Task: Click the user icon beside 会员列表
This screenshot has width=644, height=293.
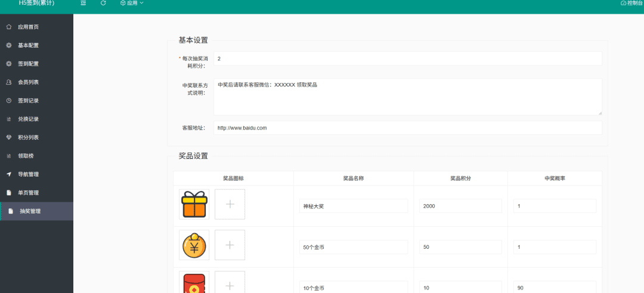Action: 9,82
